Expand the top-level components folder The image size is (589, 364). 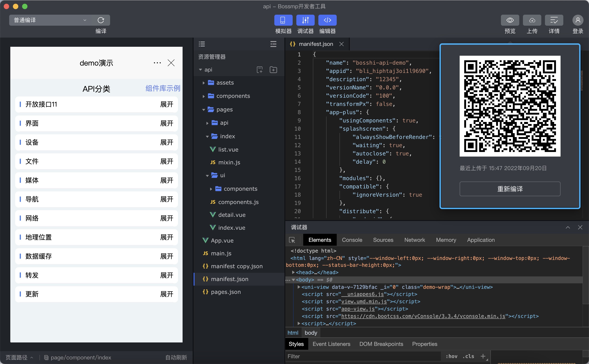coord(204,96)
